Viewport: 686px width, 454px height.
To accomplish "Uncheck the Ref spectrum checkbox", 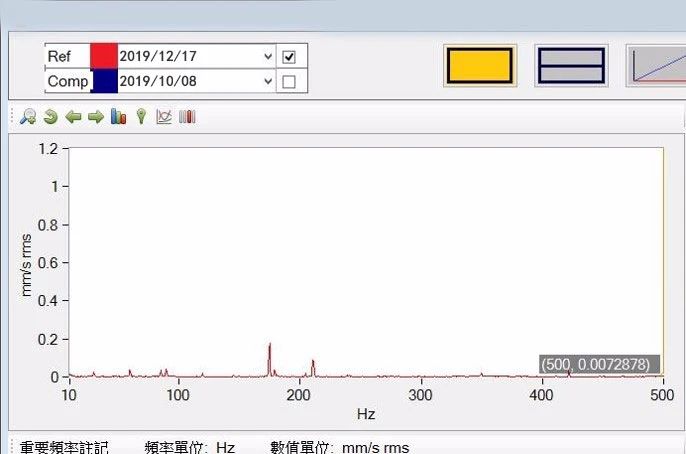I will click(289, 56).
